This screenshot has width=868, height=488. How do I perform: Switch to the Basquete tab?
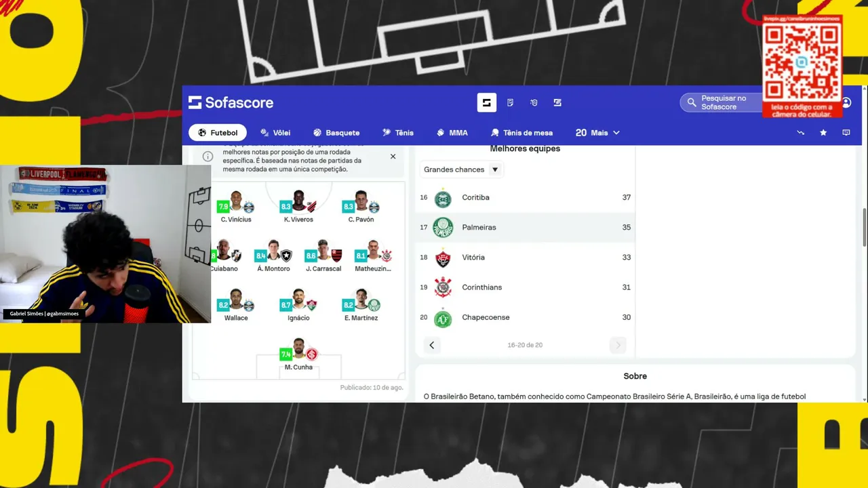pyautogui.click(x=336, y=133)
